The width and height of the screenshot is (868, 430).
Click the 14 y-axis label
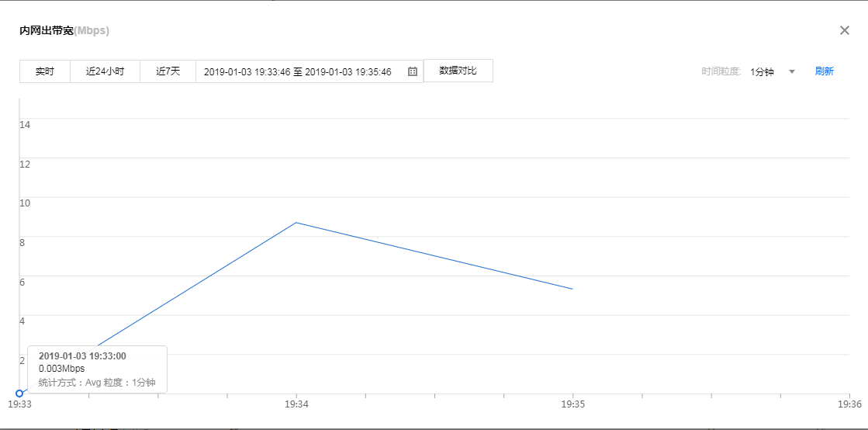coord(25,124)
